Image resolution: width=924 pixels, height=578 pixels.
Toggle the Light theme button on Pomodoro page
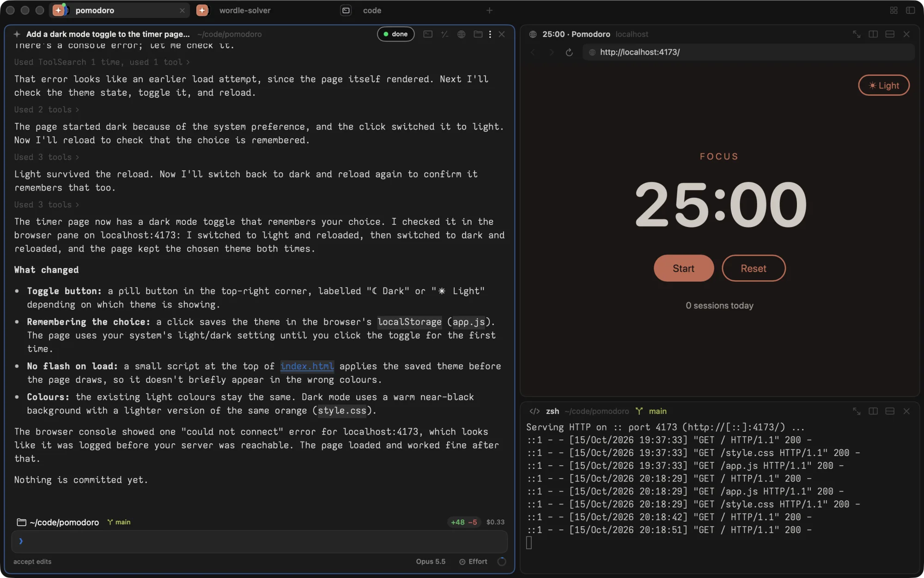(x=884, y=85)
